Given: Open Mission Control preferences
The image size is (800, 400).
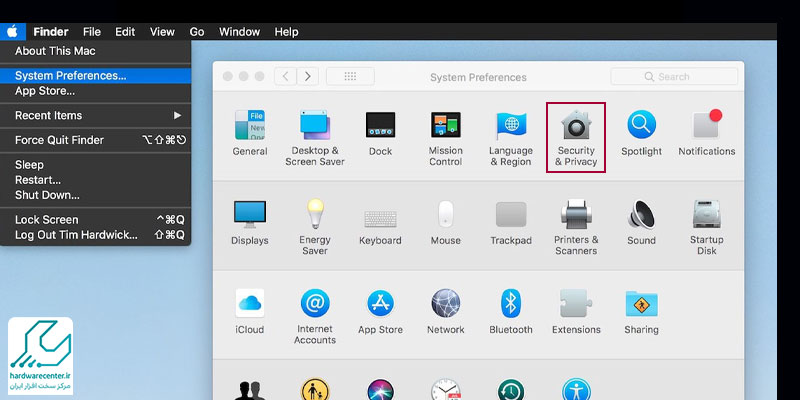Looking at the screenshot, I should 445,138.
